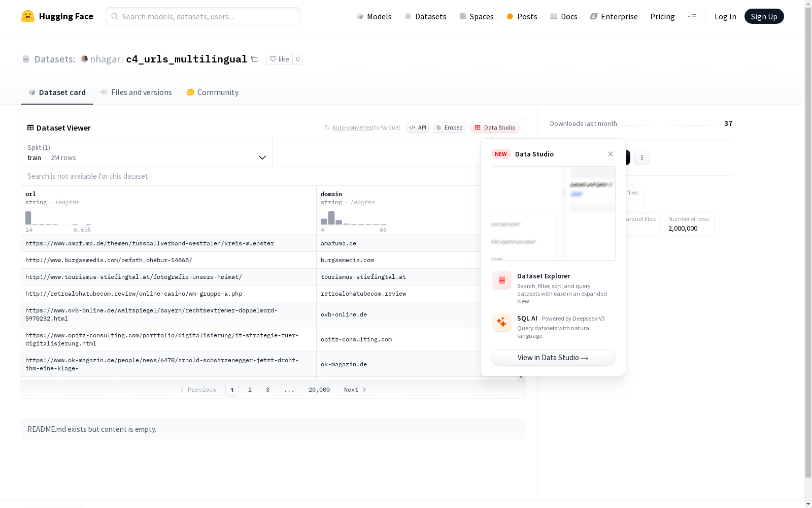Click the Hugging Face logo
This screenshot has height=508, width=812.
pyautogui.click(x=57, y=16)
